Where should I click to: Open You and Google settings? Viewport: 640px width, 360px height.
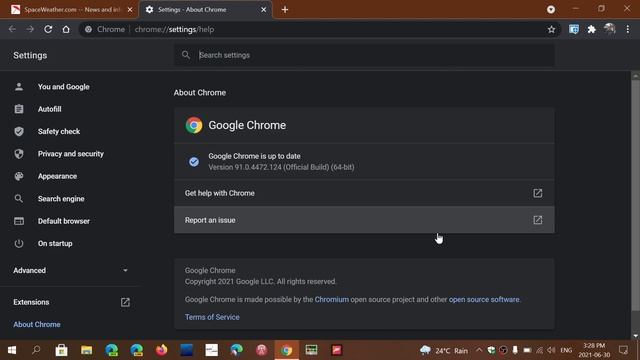[63, 87]
